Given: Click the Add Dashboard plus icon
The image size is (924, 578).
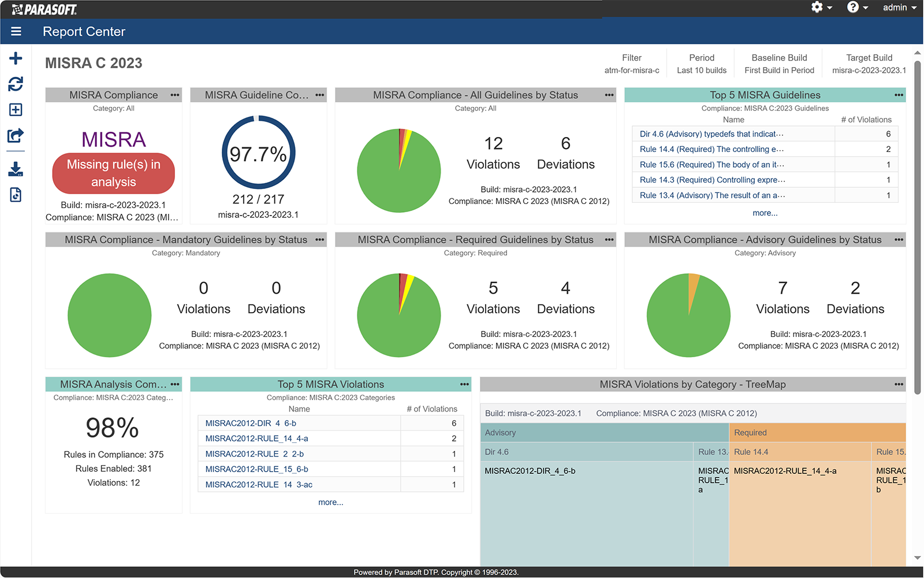Looking at the screenshot, I should (x=16, y=58).
